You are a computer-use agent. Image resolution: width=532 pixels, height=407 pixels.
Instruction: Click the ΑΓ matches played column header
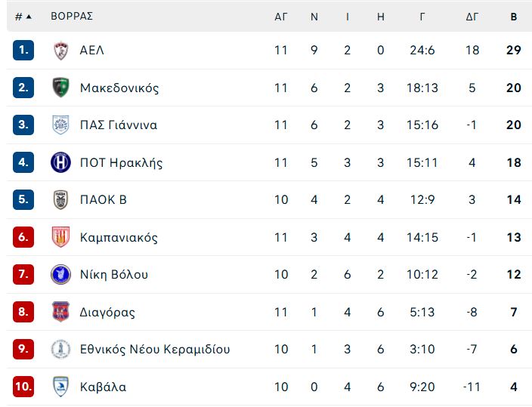click(x=281, y=17)
